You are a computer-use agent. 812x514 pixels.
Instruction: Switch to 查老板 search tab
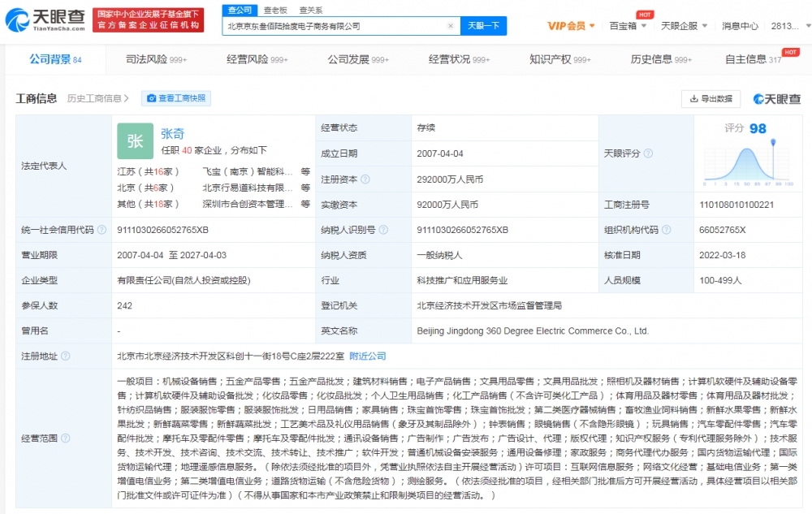tap(275, 10)
